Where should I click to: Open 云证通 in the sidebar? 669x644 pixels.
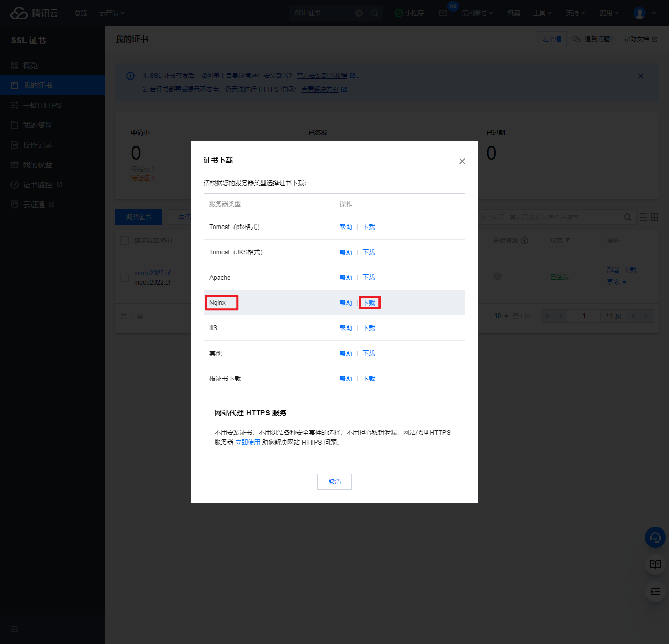[x=52, y=205]
